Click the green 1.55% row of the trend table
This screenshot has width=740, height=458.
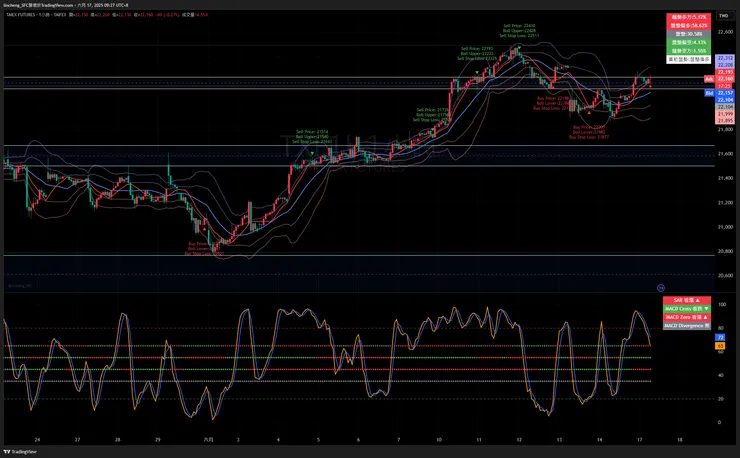click(689, 51)
